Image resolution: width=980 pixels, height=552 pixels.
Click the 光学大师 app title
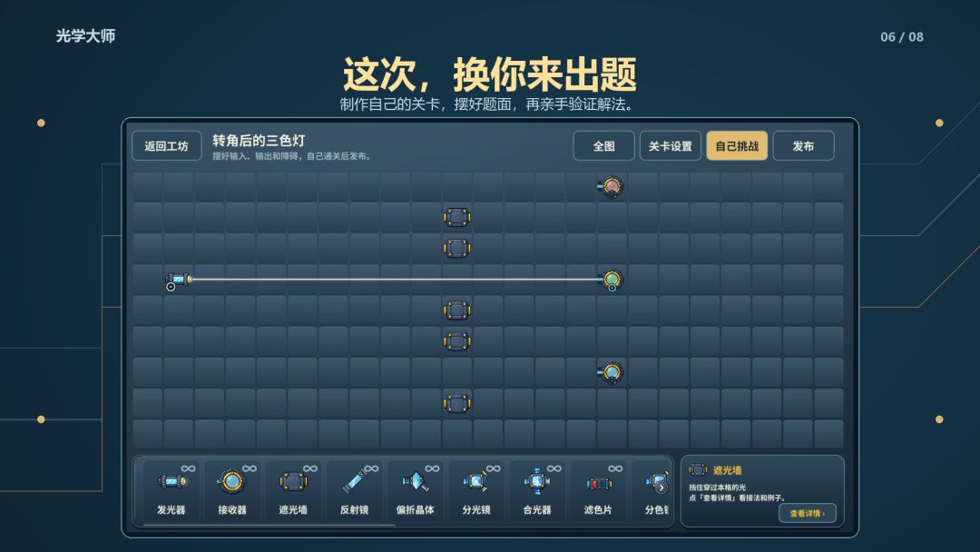(x=85, y=35)
